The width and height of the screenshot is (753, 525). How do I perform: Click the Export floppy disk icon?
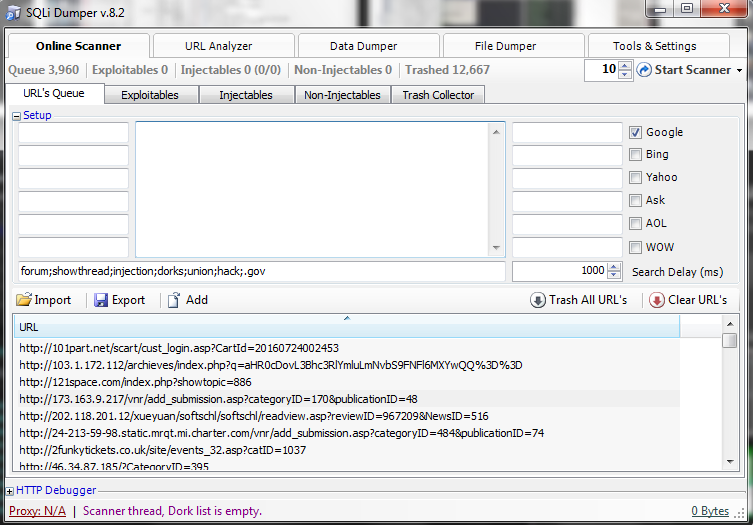tap(101, 300)
